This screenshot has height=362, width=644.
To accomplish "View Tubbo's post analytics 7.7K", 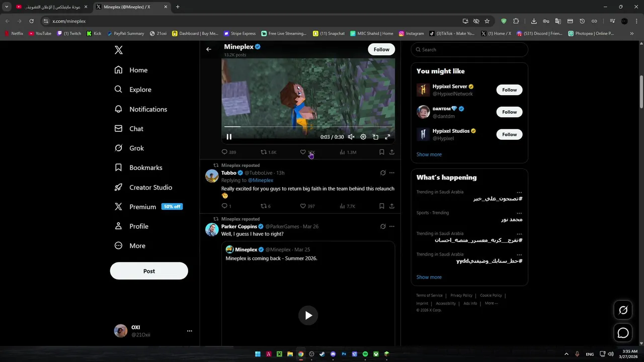I will [x=347, y=206].
